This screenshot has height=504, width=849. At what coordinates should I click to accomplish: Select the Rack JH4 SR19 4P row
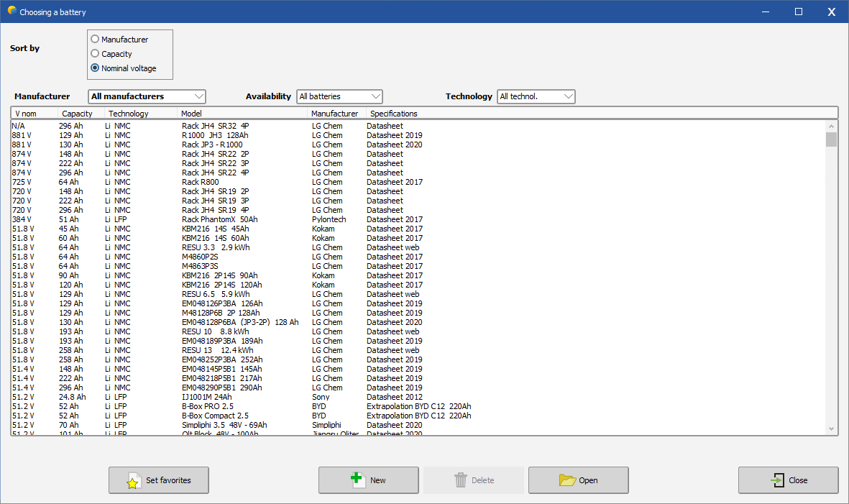pyautogui.click(x=418, y=210)
